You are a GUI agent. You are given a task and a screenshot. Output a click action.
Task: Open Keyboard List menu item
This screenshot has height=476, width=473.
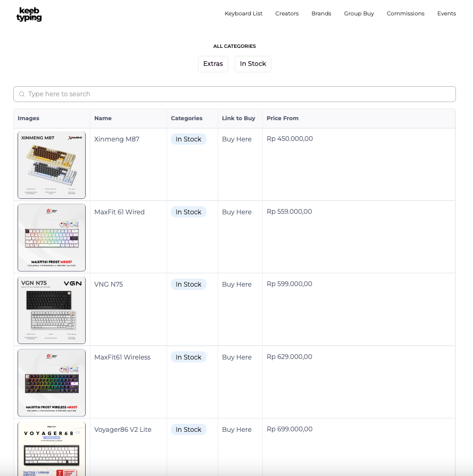[243, 13]
